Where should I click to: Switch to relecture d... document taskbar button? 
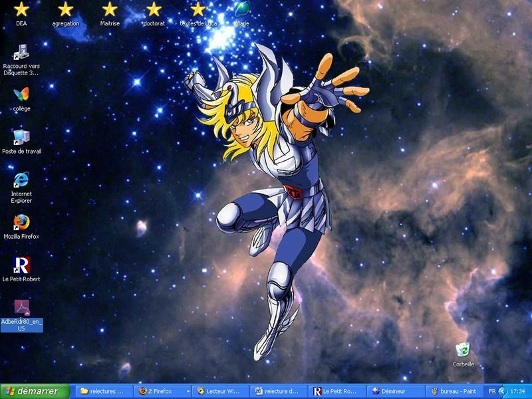point(279,391)
